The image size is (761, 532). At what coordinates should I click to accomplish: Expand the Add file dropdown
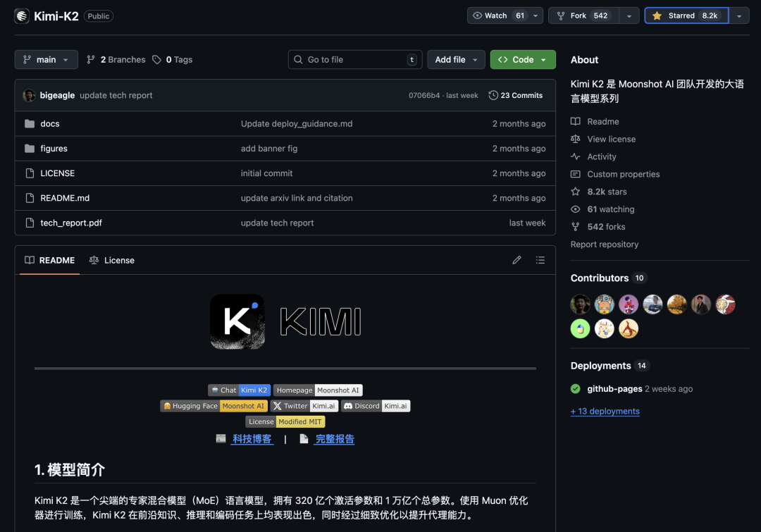tap(456, 59)
